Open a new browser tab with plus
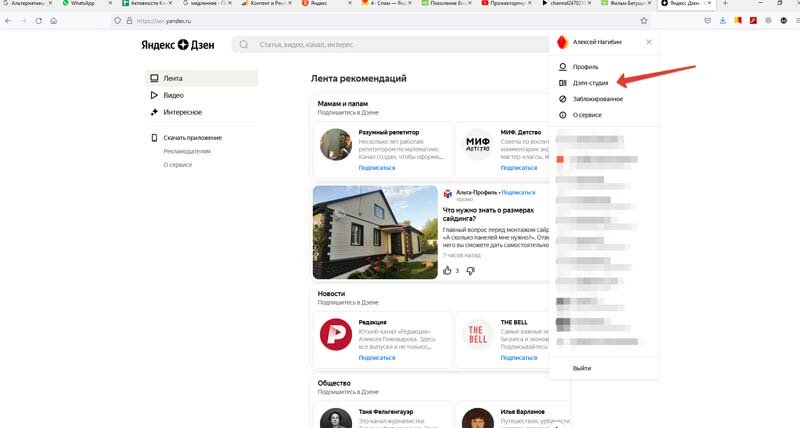 725,3
